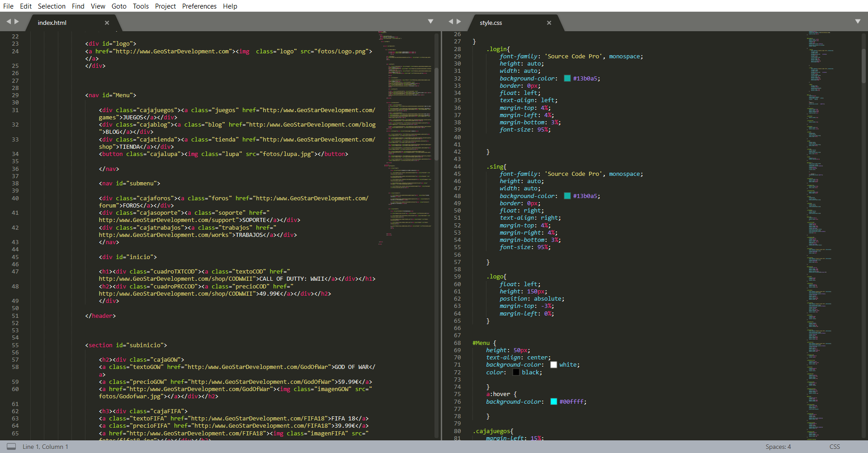Click left pane previous tab arrow

pos(9,22)
